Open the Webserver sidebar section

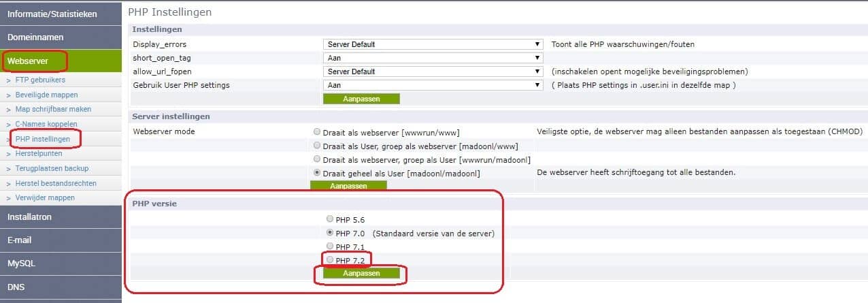61,61
